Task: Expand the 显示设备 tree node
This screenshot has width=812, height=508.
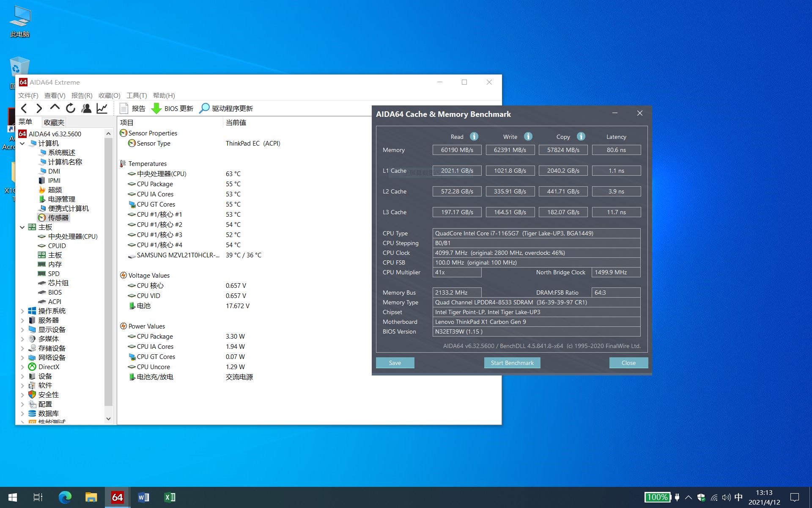Action: coord(22,330)
